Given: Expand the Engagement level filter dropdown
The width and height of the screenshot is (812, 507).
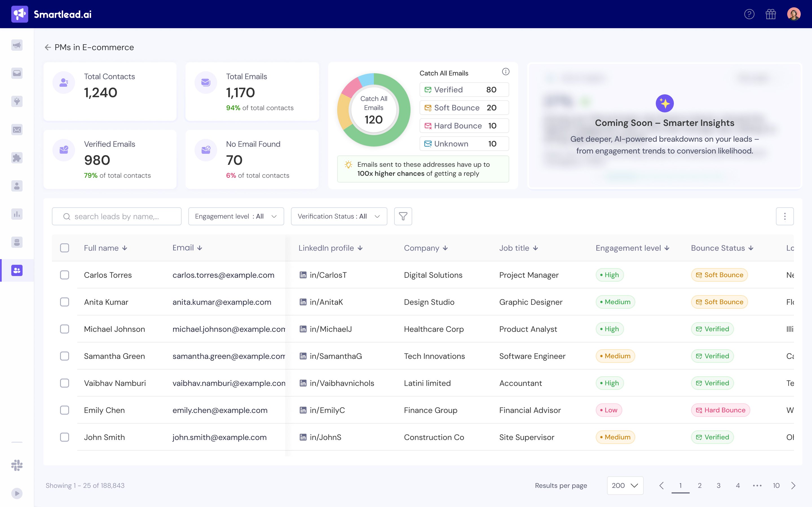Looking at the screenshot, I should tap(236, 216).
